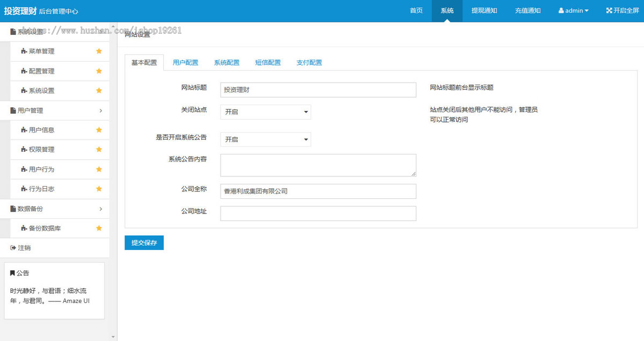The image size is (644, 341).
Task: Click the 公司全称 input field
Action: pyautogui.click(x=318, y=191)
